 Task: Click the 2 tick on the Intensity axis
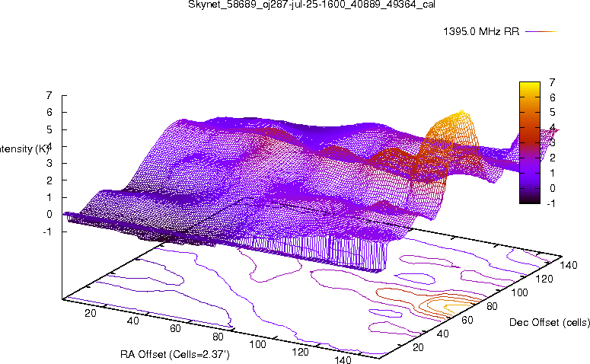click(x=49, y=180)
